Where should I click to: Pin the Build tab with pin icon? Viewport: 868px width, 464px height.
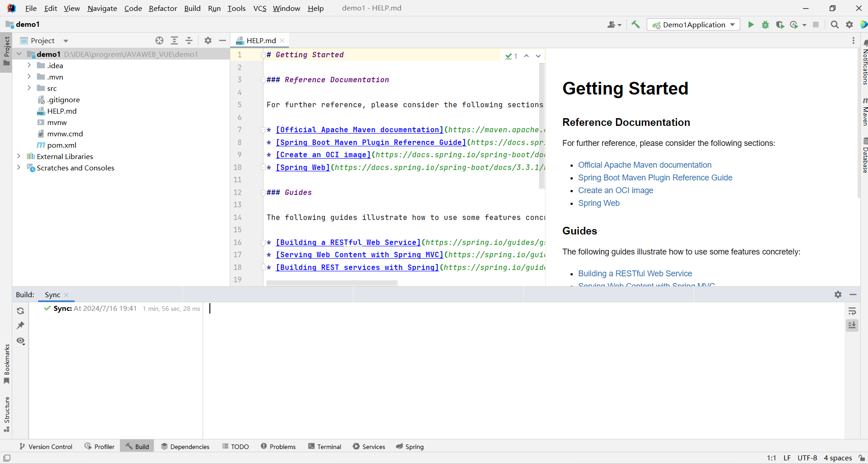(x=20, y=325)
